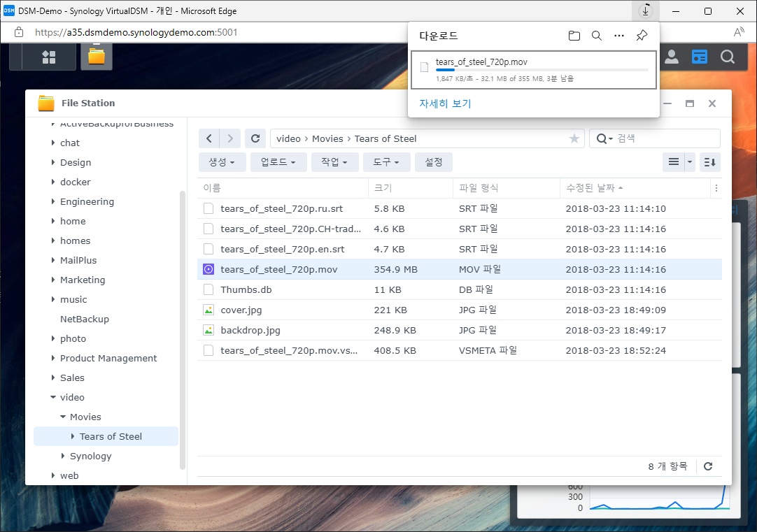Click the 설정 (Settings) button
Screen dimensions: 757x532
click(x=434, y=162)
